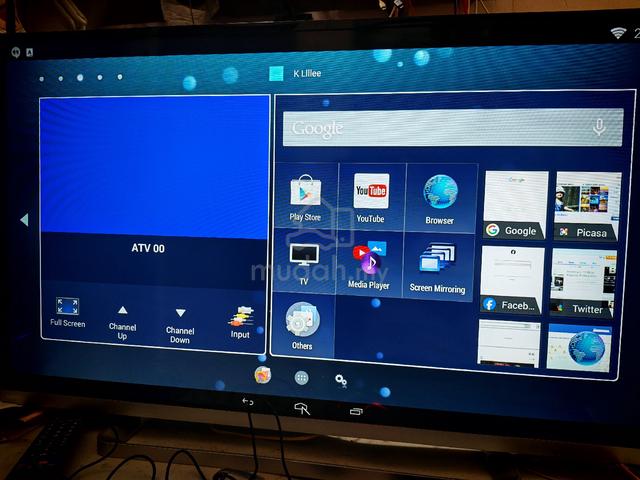The height and width of the screenshot is (480, 640).
Task: Tap the Android recent apps button
Action: (356, 411)
